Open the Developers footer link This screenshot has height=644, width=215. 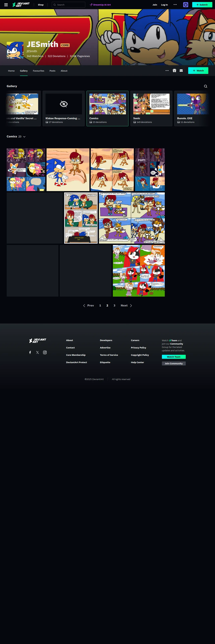click(x=106, y=340)
